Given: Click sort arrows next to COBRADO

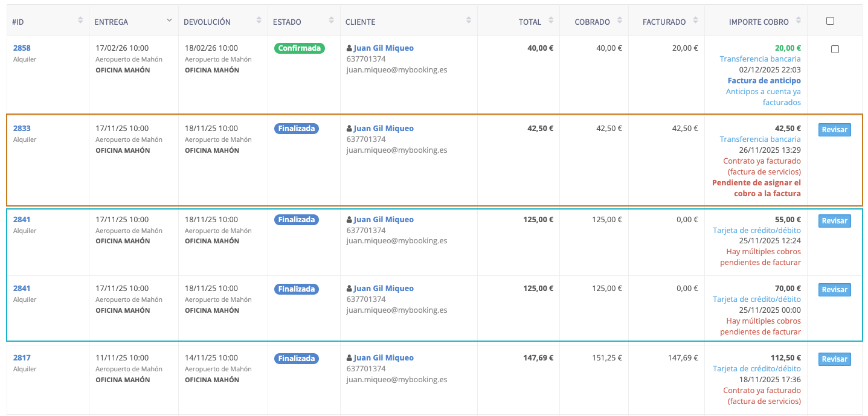Looking at the screenshot, I should point(619,21).
